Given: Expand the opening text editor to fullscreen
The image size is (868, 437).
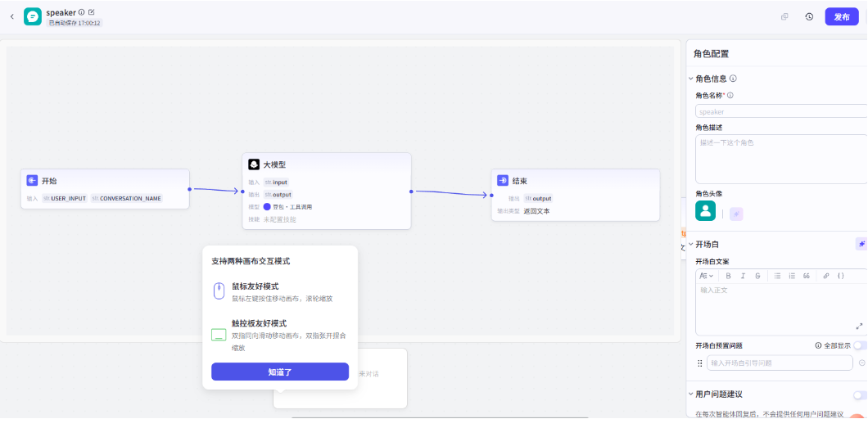Looking at the screenshot, I should point(859,326).
